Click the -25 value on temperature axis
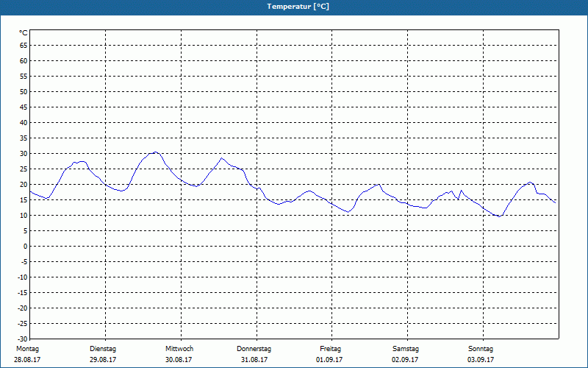The height and width of the screenshot is (368, 588). (x=23, y=324)
